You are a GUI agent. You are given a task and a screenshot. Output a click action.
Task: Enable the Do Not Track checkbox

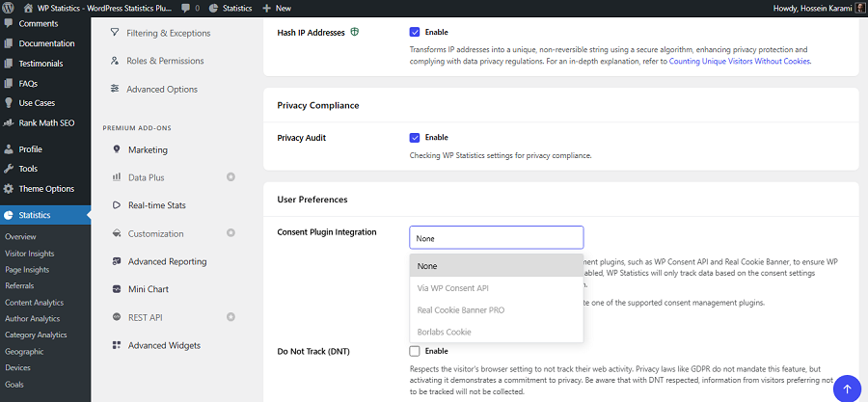[415, 351]
